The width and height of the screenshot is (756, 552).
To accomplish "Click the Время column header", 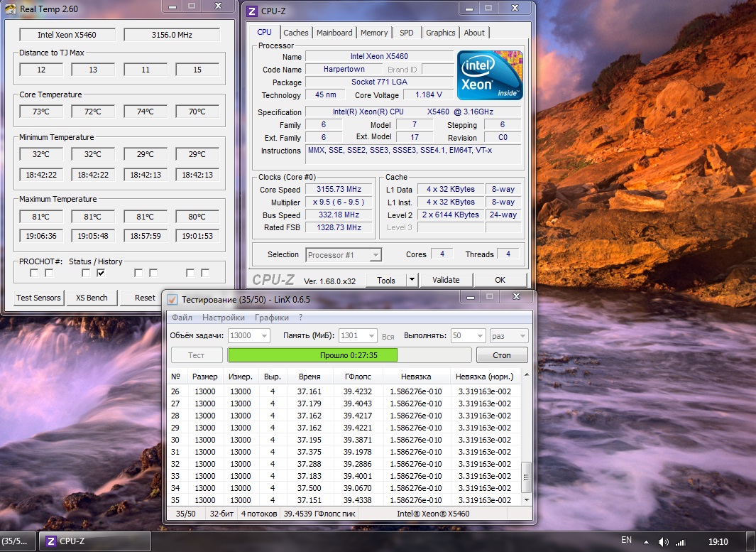I will [x=309, y=377].
